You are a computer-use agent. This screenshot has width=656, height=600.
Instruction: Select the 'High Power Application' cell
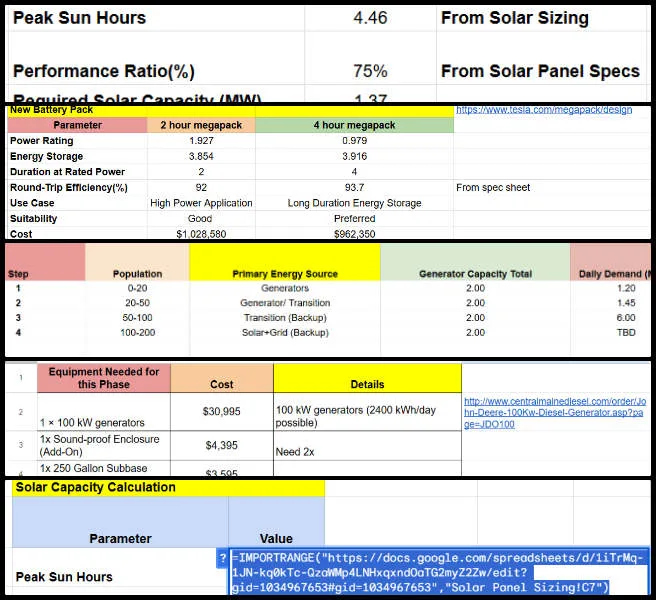201,203
